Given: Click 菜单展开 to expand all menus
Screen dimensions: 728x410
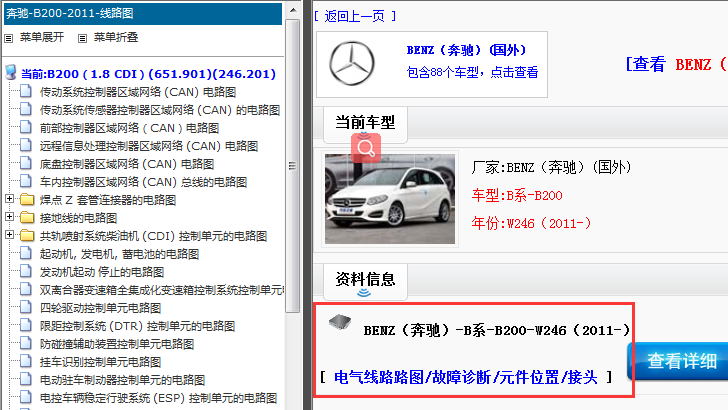Looking at the screenshot, I should [x=42, y=37].
